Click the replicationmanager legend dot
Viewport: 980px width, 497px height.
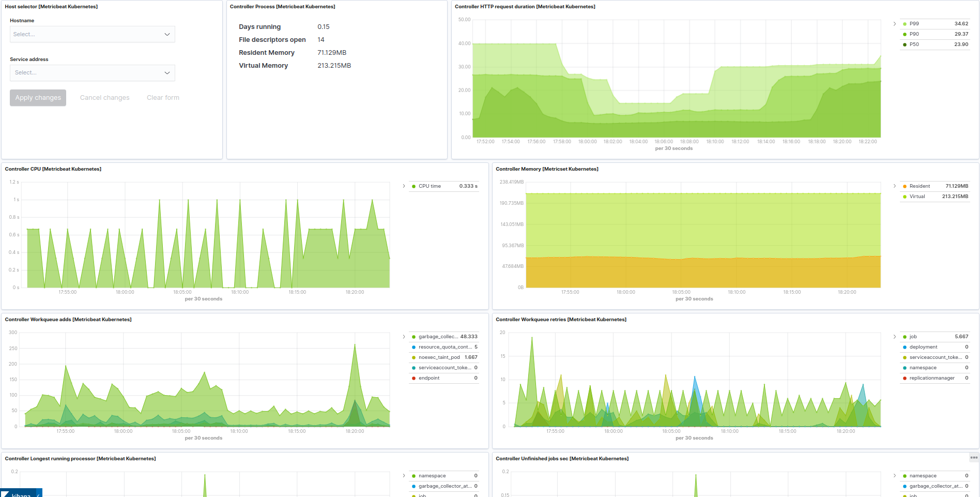904,378
